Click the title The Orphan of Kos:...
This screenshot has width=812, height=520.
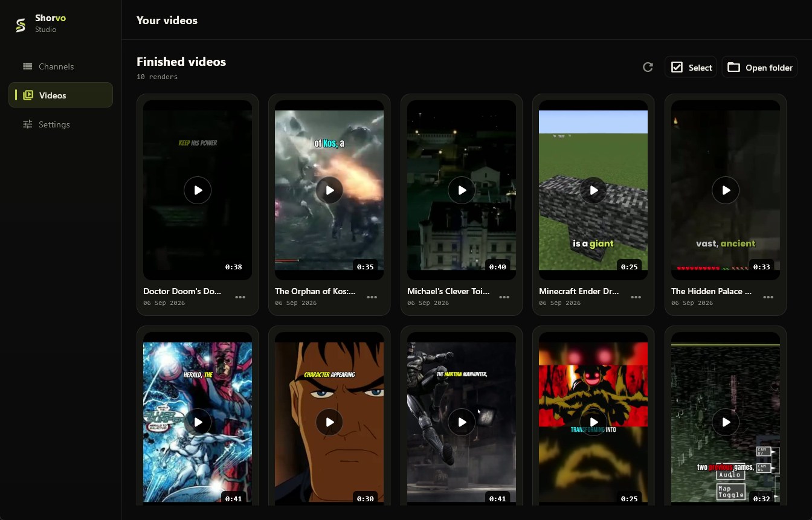coord(315,291)
